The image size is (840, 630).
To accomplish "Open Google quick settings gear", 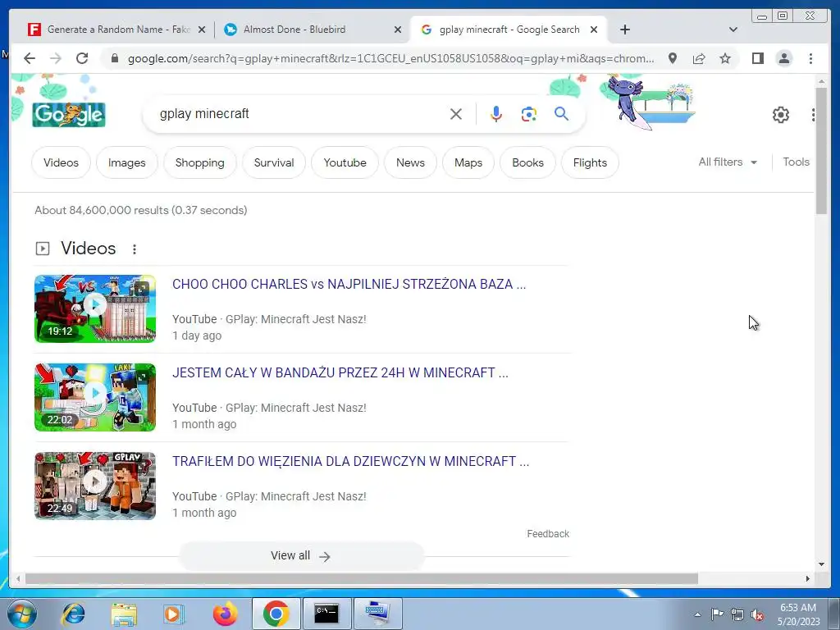I will [781, 115].
